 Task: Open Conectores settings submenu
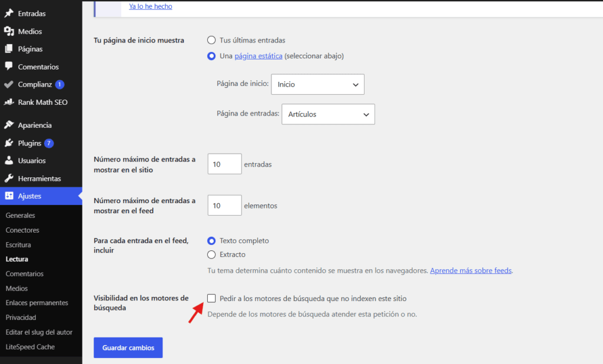22,230
